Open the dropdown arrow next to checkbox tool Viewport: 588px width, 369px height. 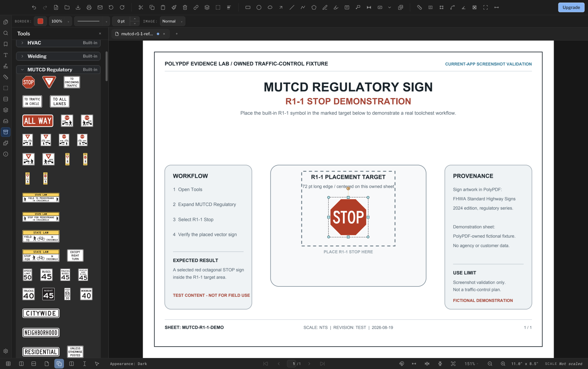(x=390, y=7)
